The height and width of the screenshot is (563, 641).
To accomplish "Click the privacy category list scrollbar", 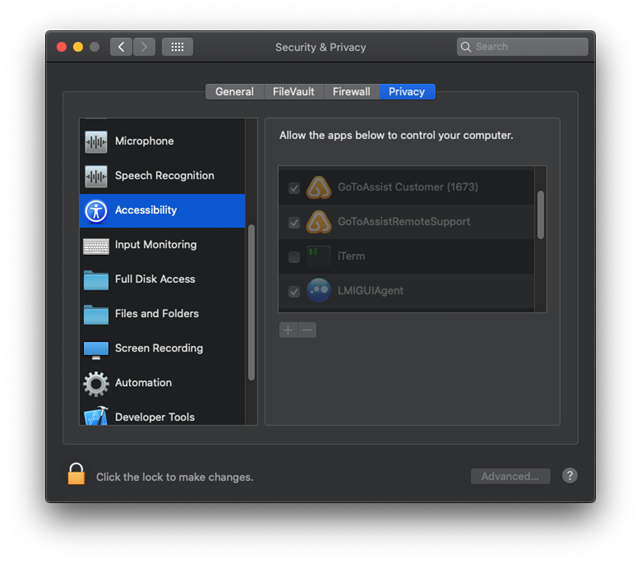I will click(251, 303).
